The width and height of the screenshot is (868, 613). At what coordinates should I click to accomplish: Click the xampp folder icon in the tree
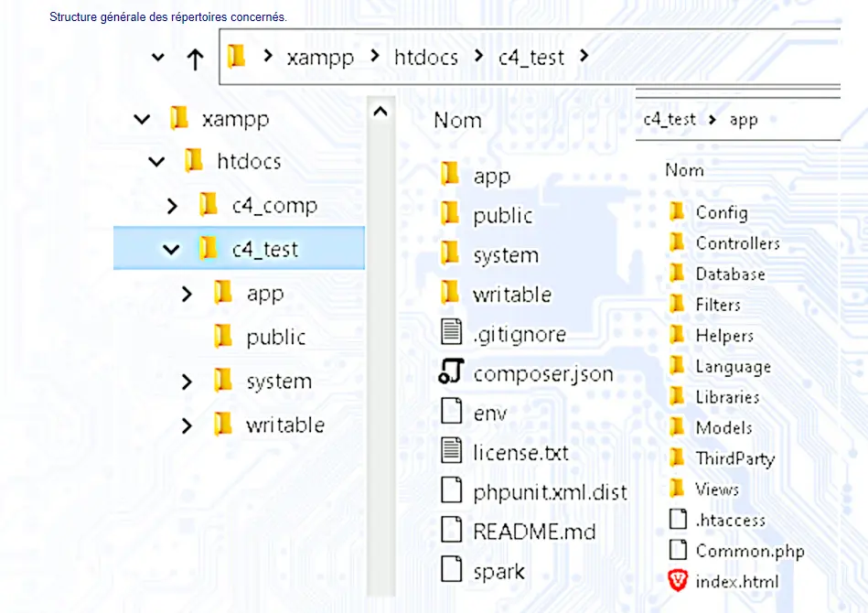coord(178,118)
